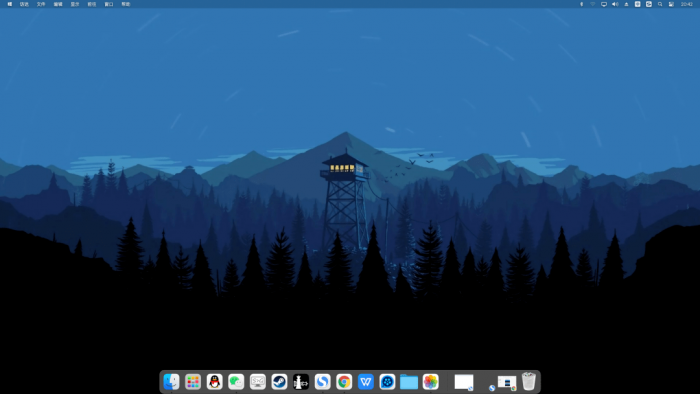700x394 pixels.
Task: Open Finder from the dock
Action: (x=171, y=382)
